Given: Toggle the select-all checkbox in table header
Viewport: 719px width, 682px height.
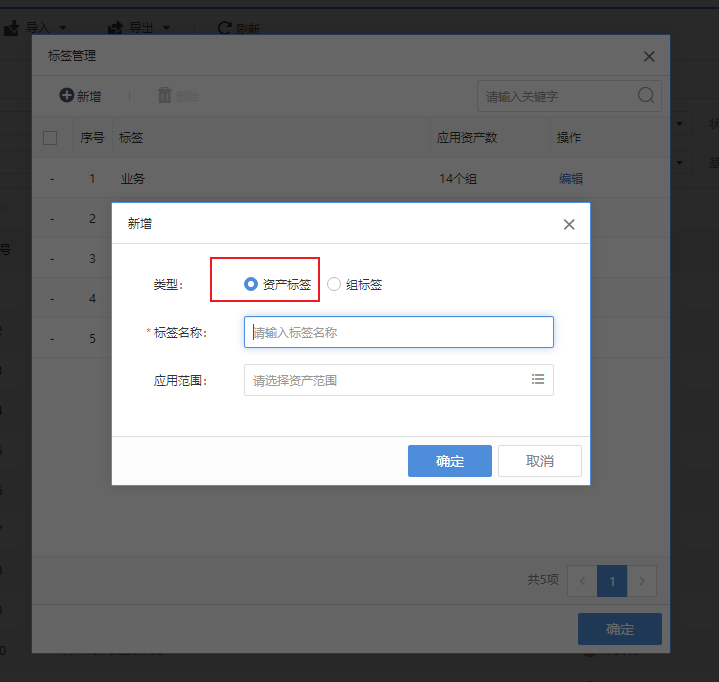Looking at the screenshot, I should (50, 138).
